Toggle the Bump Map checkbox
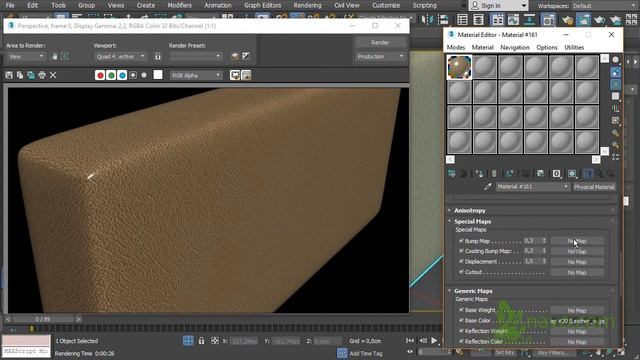 coord(461,241)
